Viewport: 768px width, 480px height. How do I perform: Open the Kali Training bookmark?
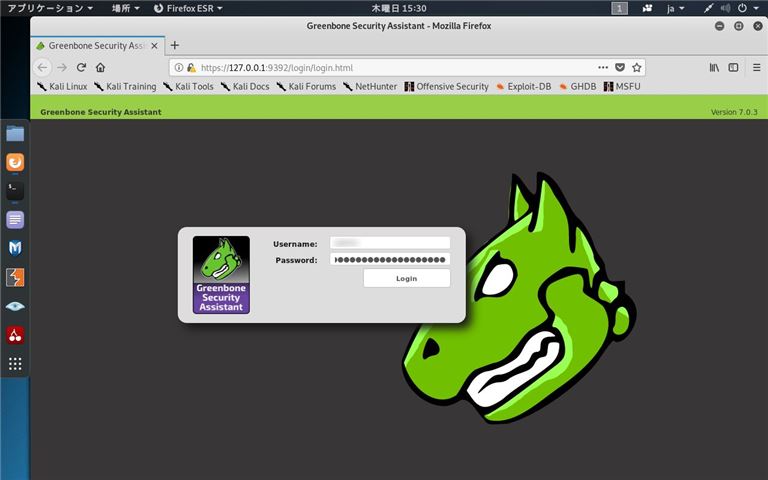point(125,87)
